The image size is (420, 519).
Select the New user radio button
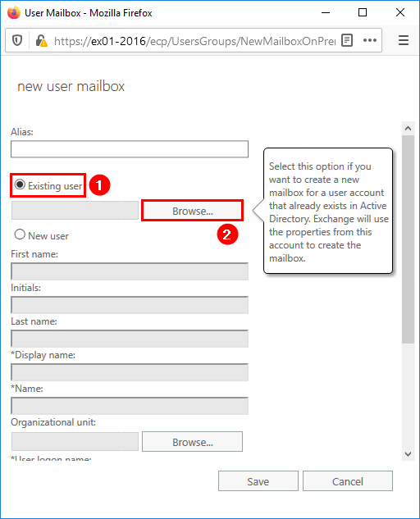coord(20,234)
